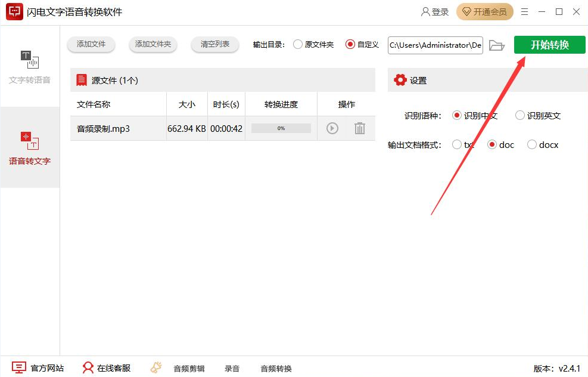Click the 操作 column header

click(x=346, y=104)
